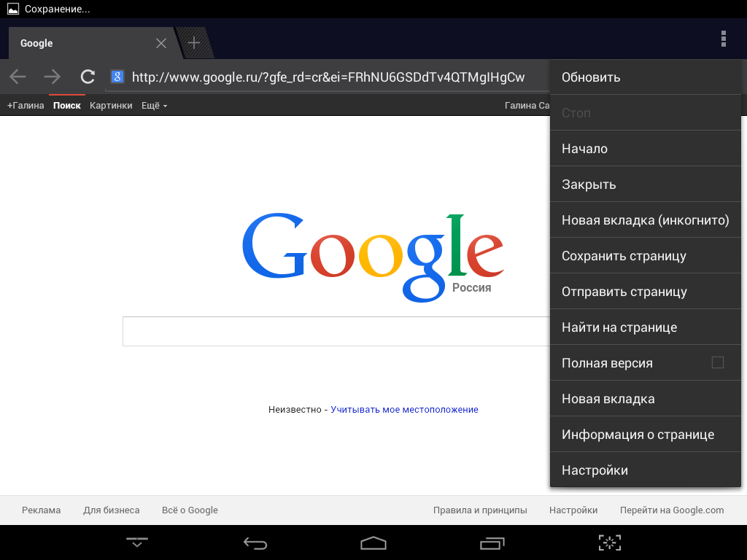
Task: Click Учитывать мое местоположение link
Action: [404, 410]
